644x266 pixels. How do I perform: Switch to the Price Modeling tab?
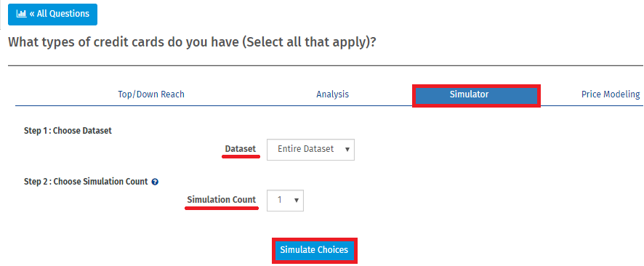coord(611,94)
